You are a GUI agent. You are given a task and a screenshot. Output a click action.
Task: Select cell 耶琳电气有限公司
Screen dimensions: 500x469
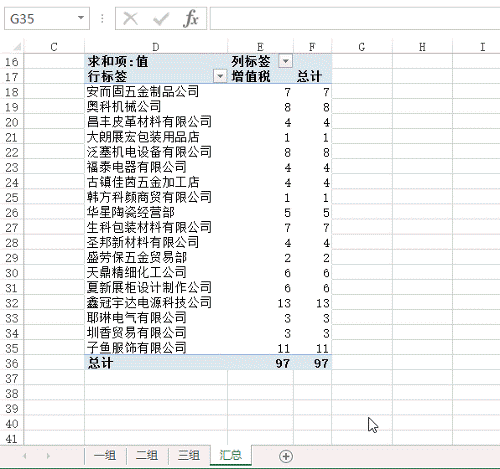tap(156, 318)
